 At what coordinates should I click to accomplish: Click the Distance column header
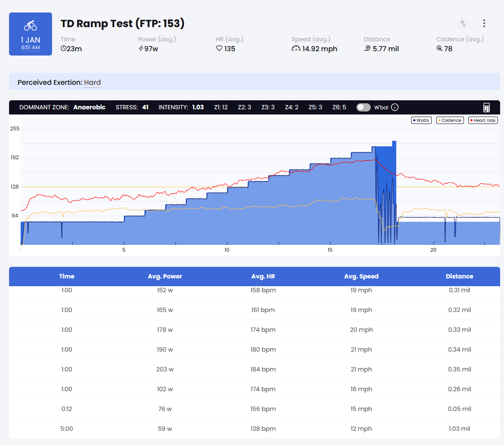tap(459, 276)
